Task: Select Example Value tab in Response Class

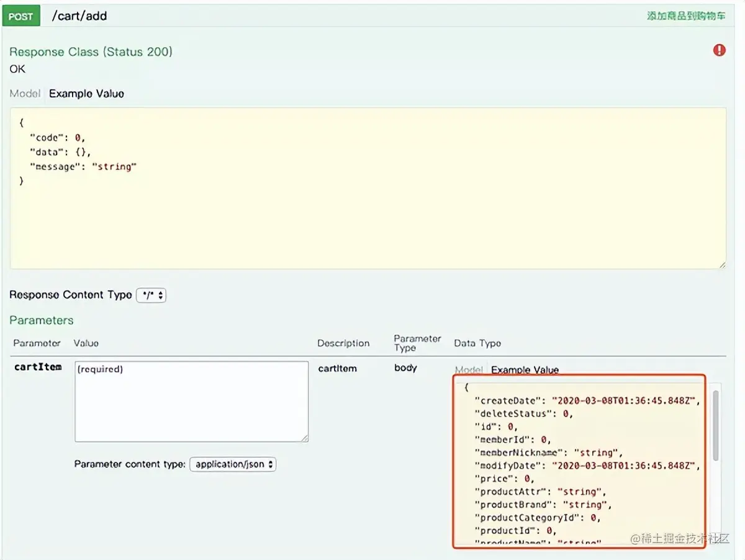Action: (87, 94)
